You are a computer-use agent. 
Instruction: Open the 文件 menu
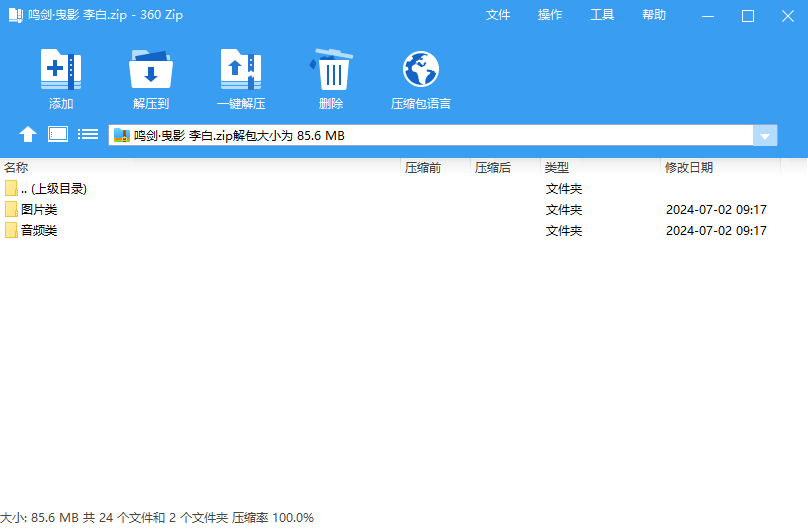tap(498, 15)
